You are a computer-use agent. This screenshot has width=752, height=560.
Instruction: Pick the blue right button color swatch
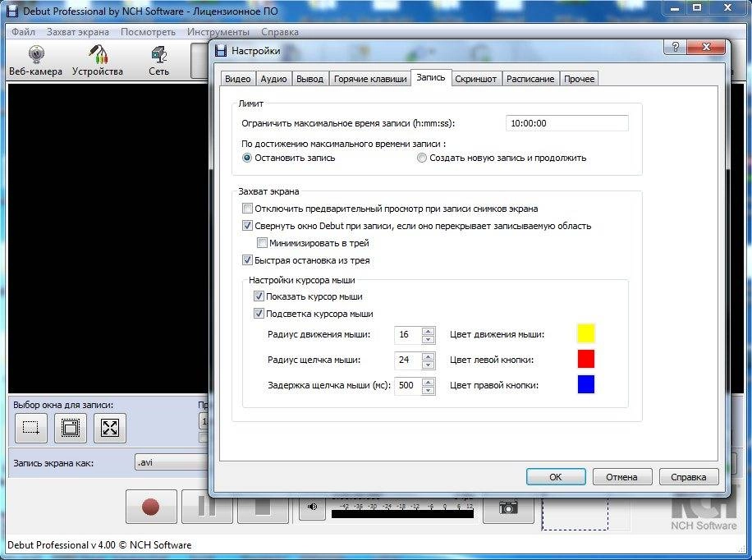coord(585,384)
